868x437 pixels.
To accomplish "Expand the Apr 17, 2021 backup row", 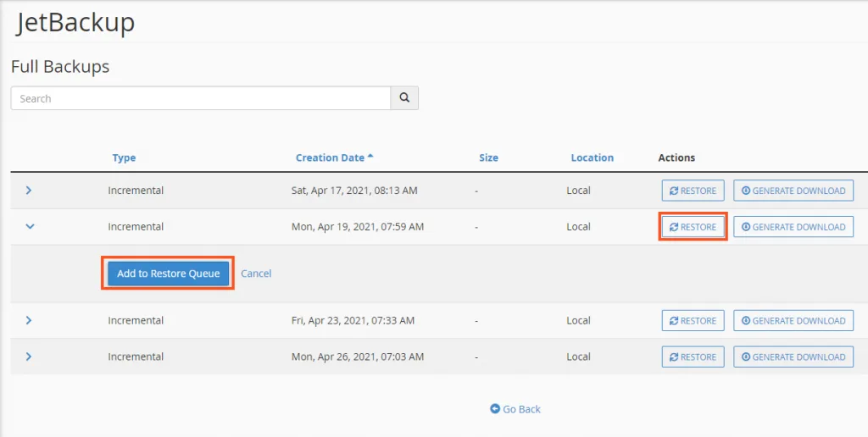I will (x=29, y=191).
